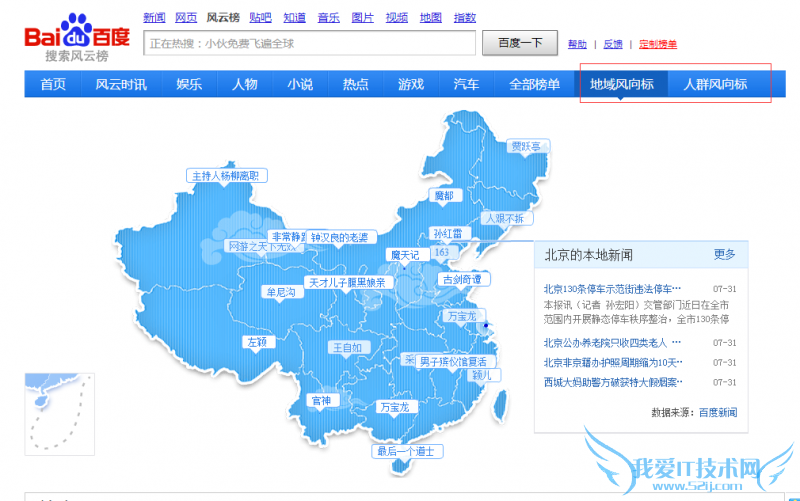The image size is (800, 501).
Task: Click the 贾跃亭 map label
Action: click(527, 146)
